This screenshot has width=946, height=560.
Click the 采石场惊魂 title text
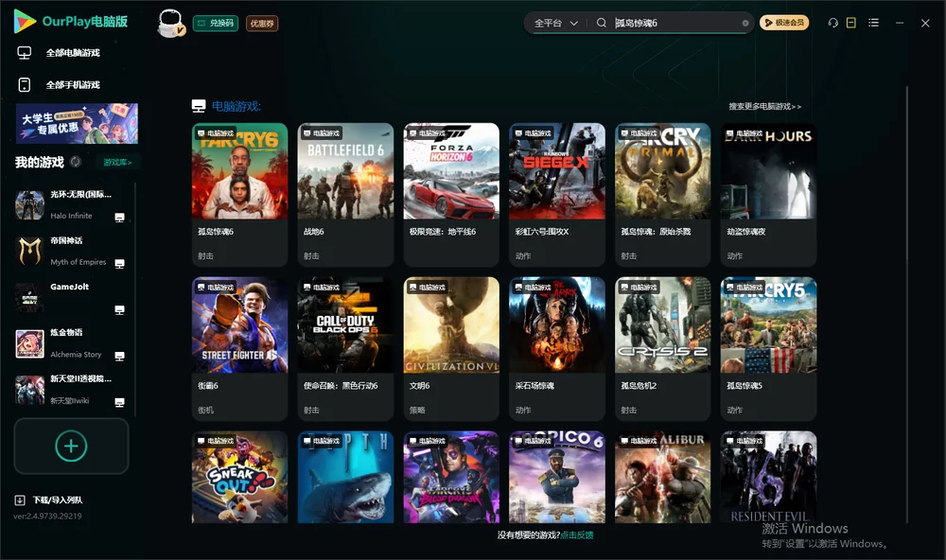[x=534, y=386]
